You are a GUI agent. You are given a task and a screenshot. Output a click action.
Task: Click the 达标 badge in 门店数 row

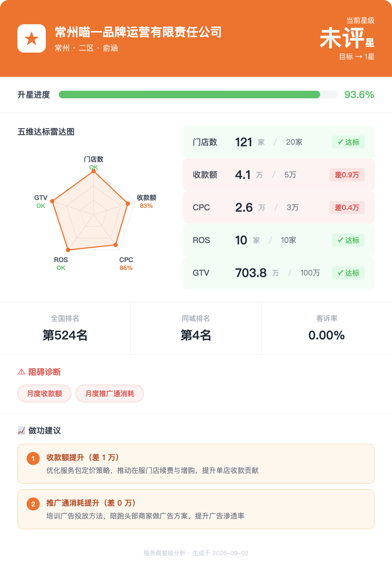pyautogui.click(x=348, y=142)
